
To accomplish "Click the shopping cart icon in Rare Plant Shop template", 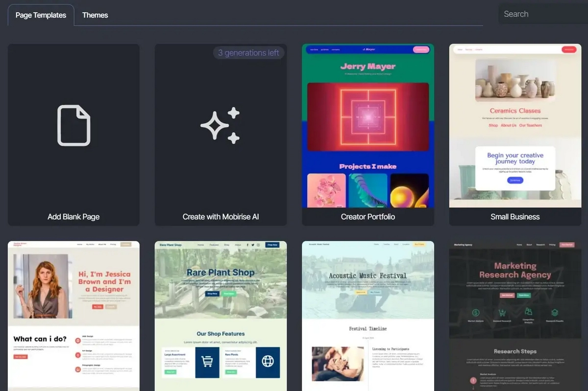I will [x=207, y=362].
